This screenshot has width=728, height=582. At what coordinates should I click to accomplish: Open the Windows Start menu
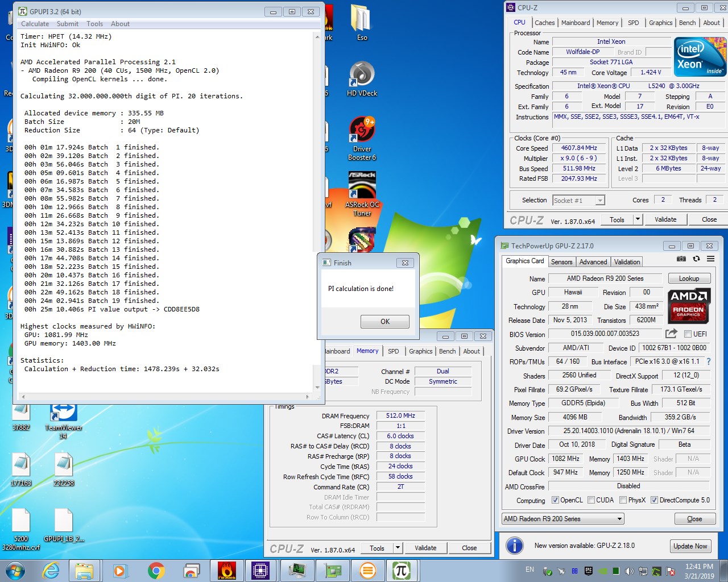(x=15, y=571)
